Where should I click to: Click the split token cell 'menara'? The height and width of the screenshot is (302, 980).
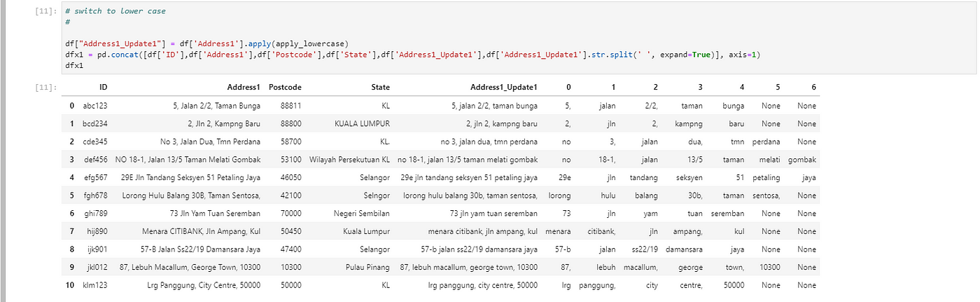pyautogui.click(x=558, y=231)
